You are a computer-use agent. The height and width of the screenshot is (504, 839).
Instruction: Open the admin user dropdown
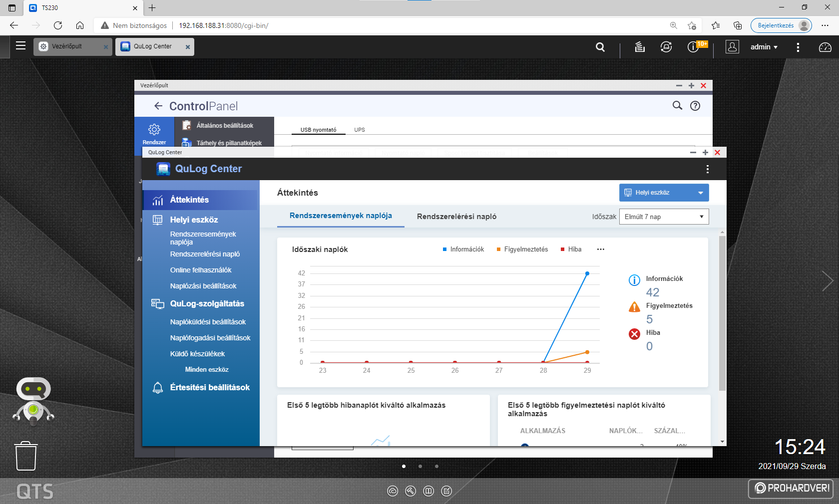(x=764, y=47)
